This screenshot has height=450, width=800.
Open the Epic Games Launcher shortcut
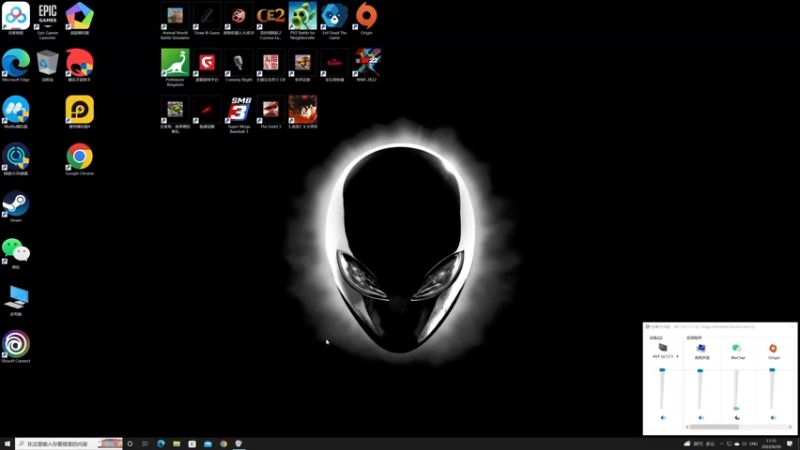point(47,19)
